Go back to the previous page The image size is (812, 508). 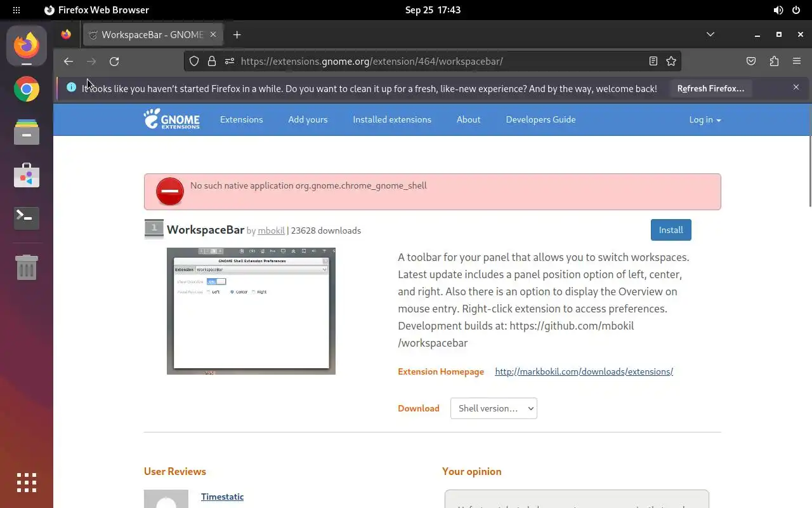69,62
